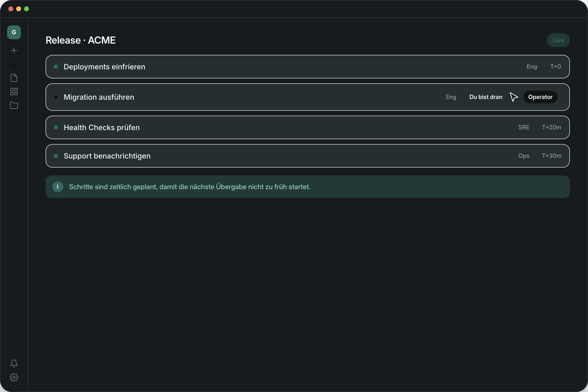Click the T+30m time label
The height and width of the screenshot is (392, 588).
[551, 156]
